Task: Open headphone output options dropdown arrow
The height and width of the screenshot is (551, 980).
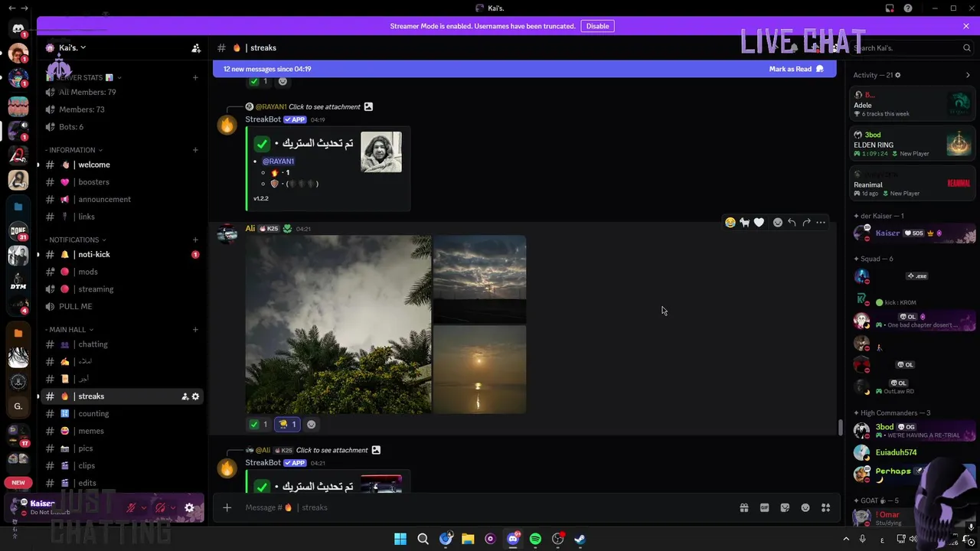Action: (x=173, y=507)
